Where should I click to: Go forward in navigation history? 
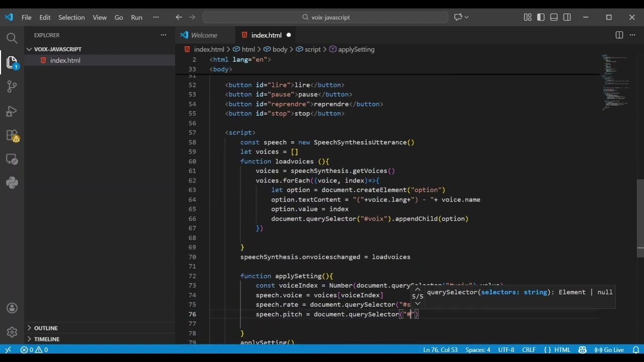192,17
